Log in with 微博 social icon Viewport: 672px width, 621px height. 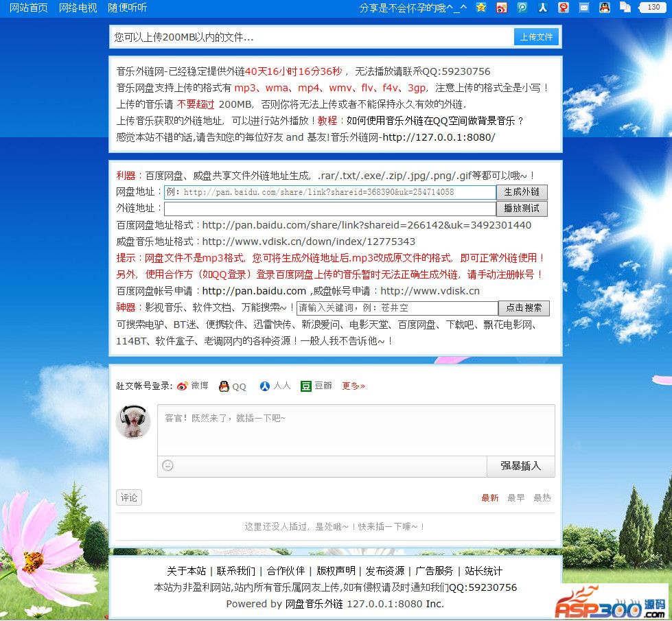click(x=193, y=386)
